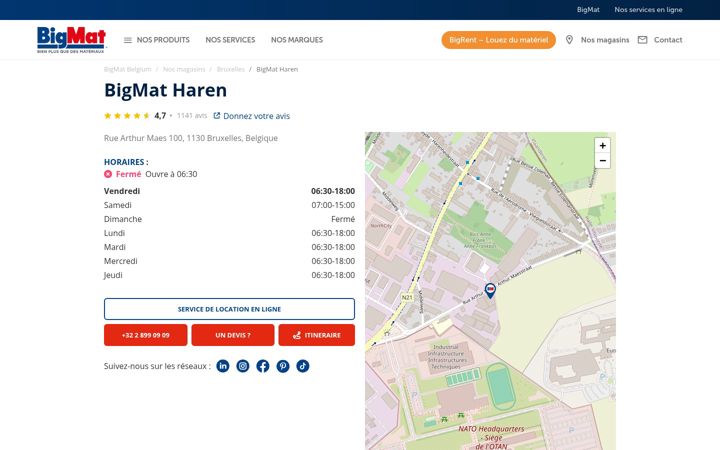Click the address Rue Arthur Maes 100
720x450 pixels.
tap(191, 138)
